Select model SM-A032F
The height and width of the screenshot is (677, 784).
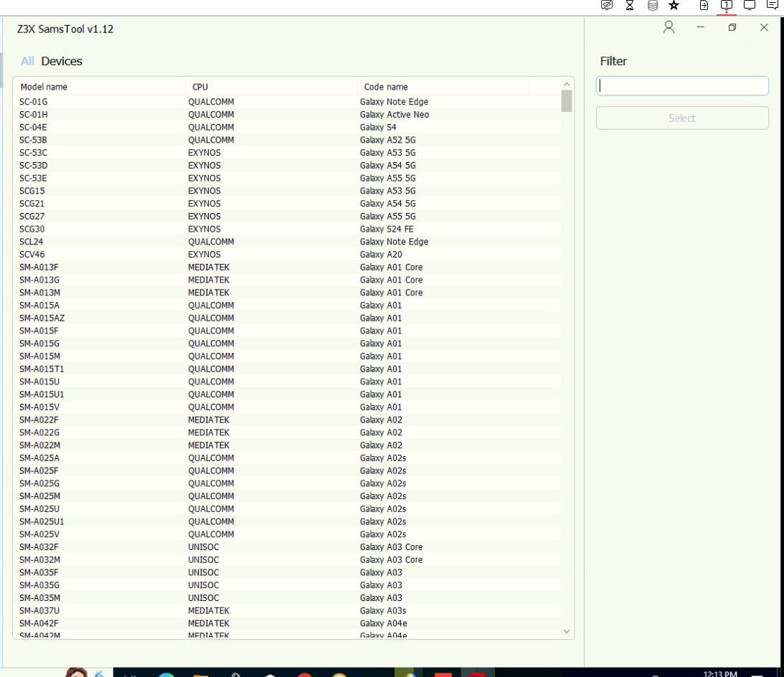coord(288,547)
